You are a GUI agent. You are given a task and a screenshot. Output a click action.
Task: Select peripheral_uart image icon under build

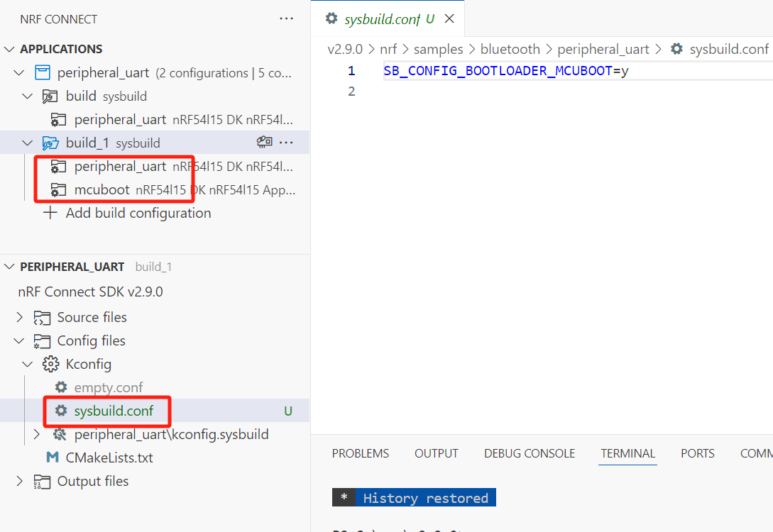(58, 120)
